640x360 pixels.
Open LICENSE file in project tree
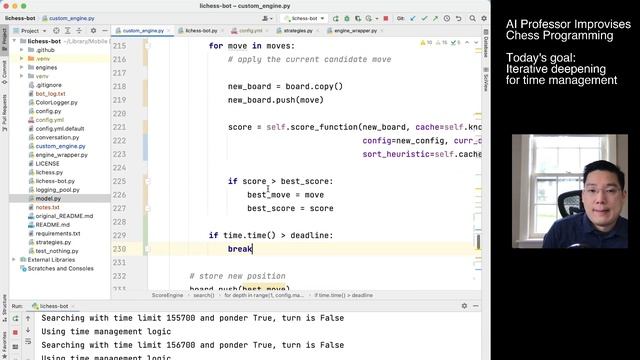[x=47, y=163]
